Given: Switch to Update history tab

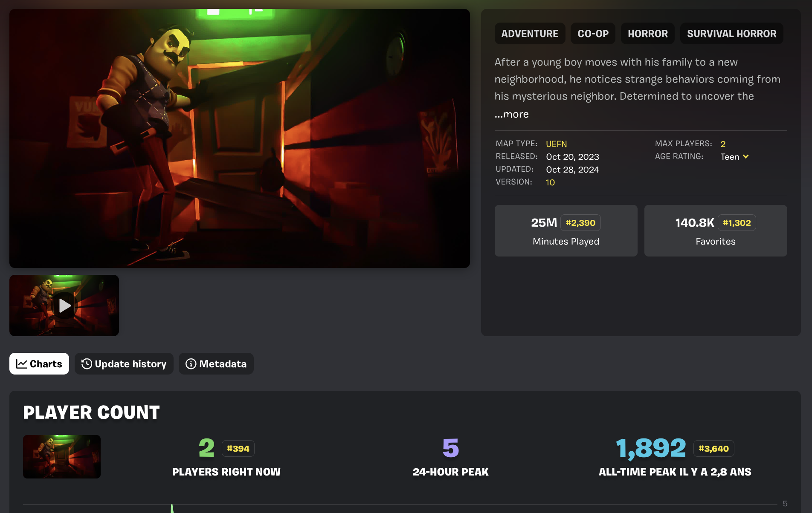Looking at the screenshot, I should pos(124,364).
